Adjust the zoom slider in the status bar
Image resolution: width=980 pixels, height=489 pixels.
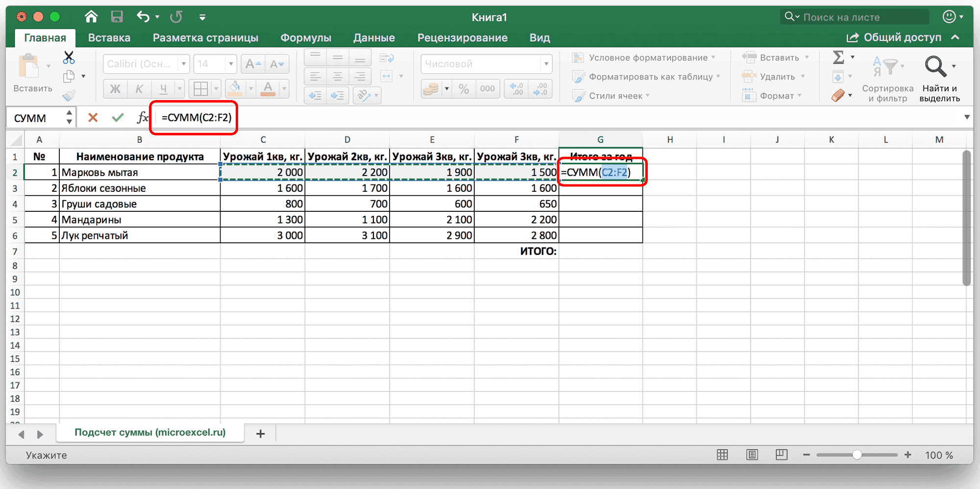click(x=857, y=455)
